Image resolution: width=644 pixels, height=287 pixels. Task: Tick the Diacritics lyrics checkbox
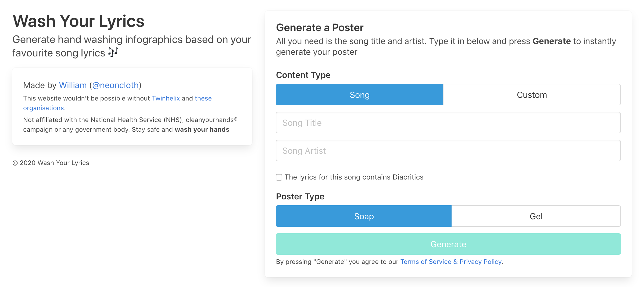point(279,177)
